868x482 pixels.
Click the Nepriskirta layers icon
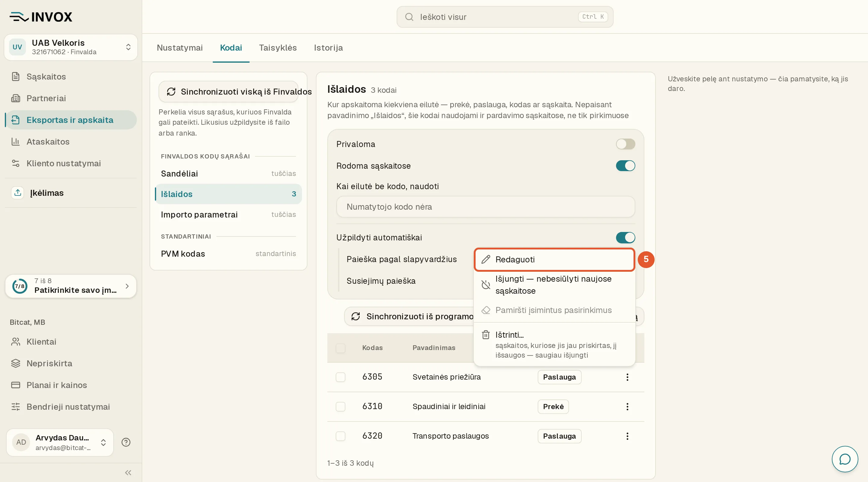click(15, 363)
